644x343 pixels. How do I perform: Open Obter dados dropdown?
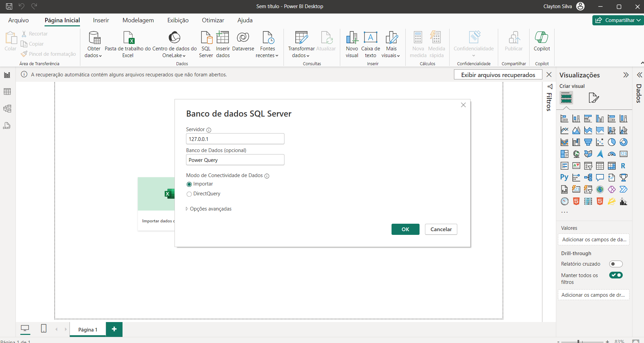coord(93,45)
